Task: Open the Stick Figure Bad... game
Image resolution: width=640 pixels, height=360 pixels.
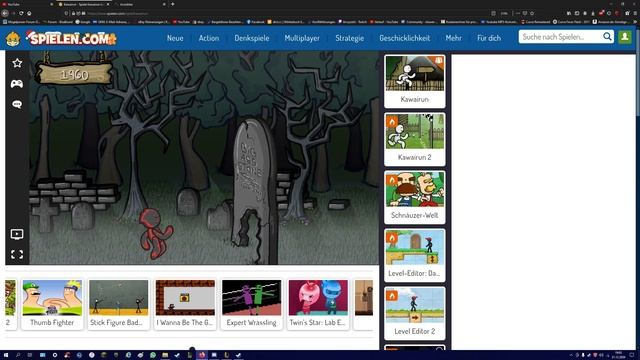Action: pyautogui.click(x=119, y=304)
